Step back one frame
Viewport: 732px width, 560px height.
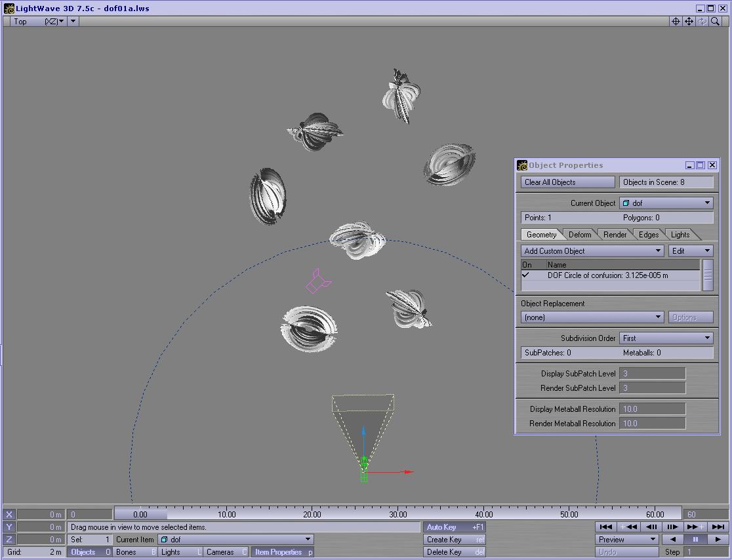651,527
